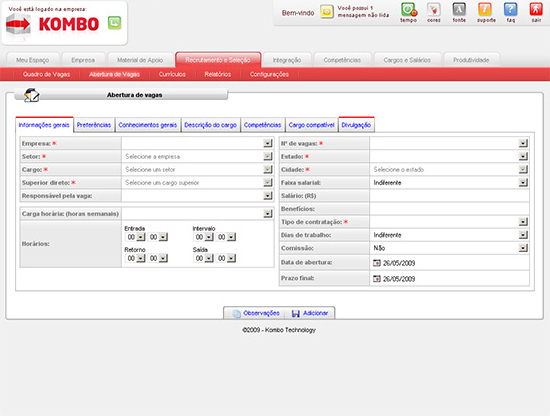The image size is (550, 416).
Task: Click the faq question mark icon
Action: click(510, 10)
